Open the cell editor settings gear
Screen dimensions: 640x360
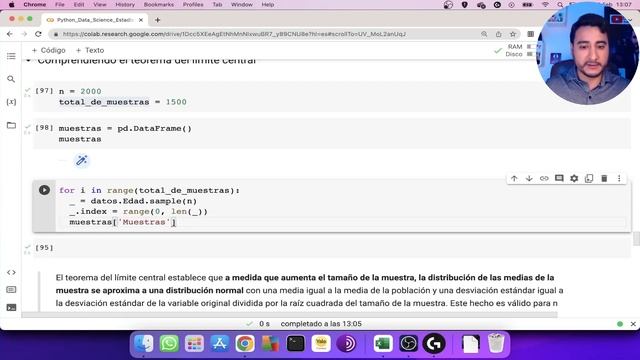[574, 178]
